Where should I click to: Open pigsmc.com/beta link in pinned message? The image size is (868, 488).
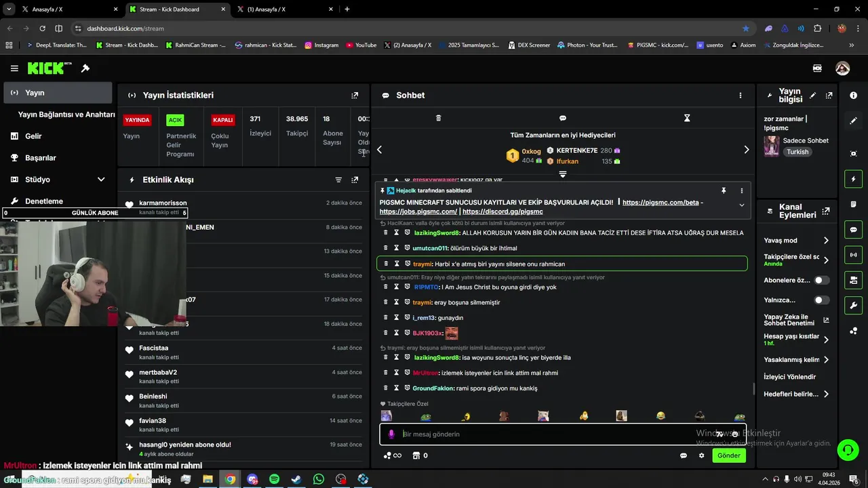[661, 203]
